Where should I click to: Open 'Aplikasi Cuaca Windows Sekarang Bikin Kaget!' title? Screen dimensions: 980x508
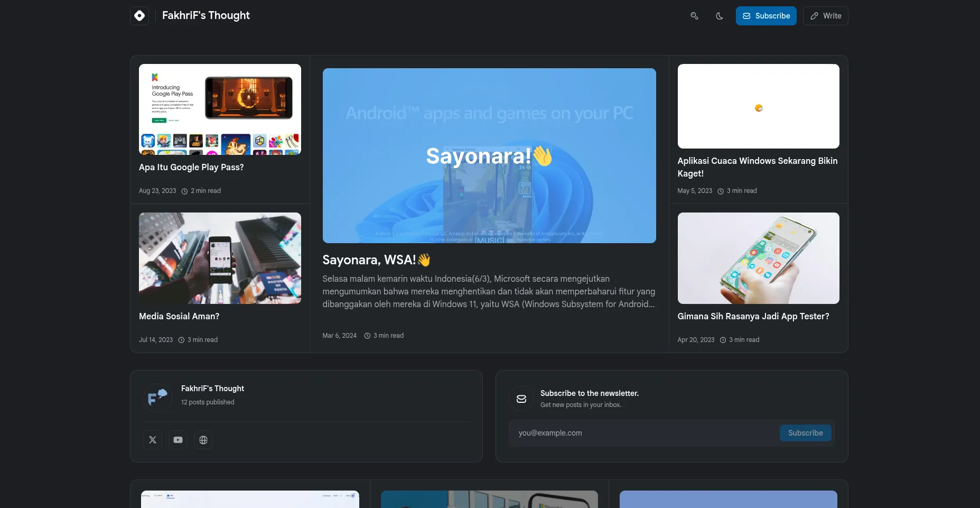[x=758, y=167]
